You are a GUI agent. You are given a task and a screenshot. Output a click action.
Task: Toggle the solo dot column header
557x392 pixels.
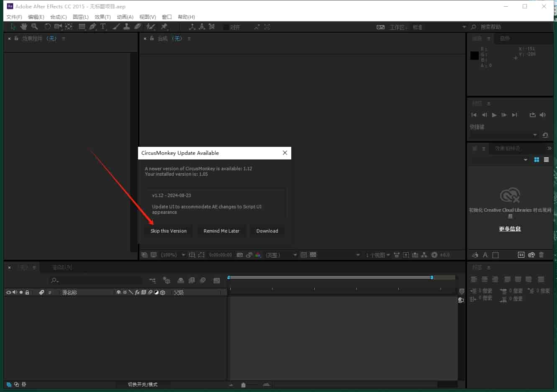(21, 292)
